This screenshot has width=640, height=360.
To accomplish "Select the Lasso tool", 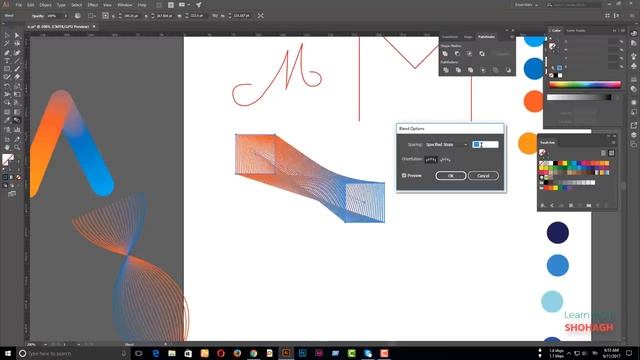I will (17, 44).
